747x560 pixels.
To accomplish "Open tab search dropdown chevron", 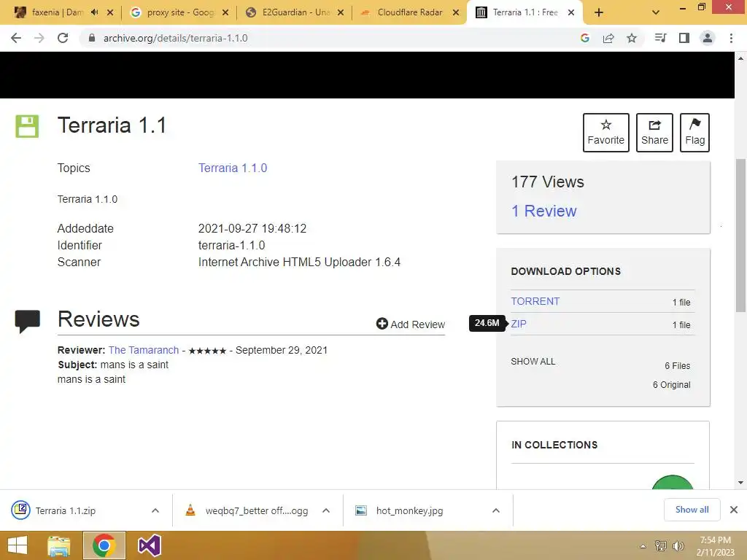I will [656, 12].
